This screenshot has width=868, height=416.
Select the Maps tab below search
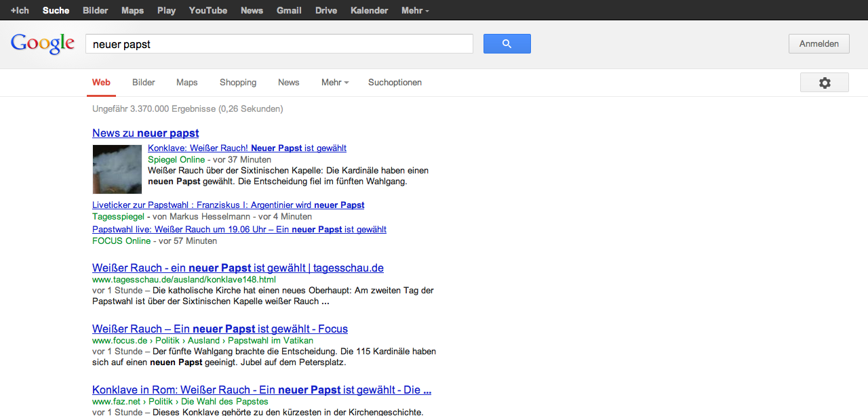coord(187,83)
